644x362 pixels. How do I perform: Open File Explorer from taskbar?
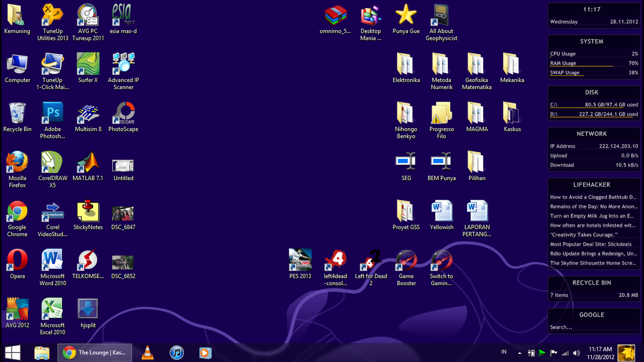click(42, 352)
